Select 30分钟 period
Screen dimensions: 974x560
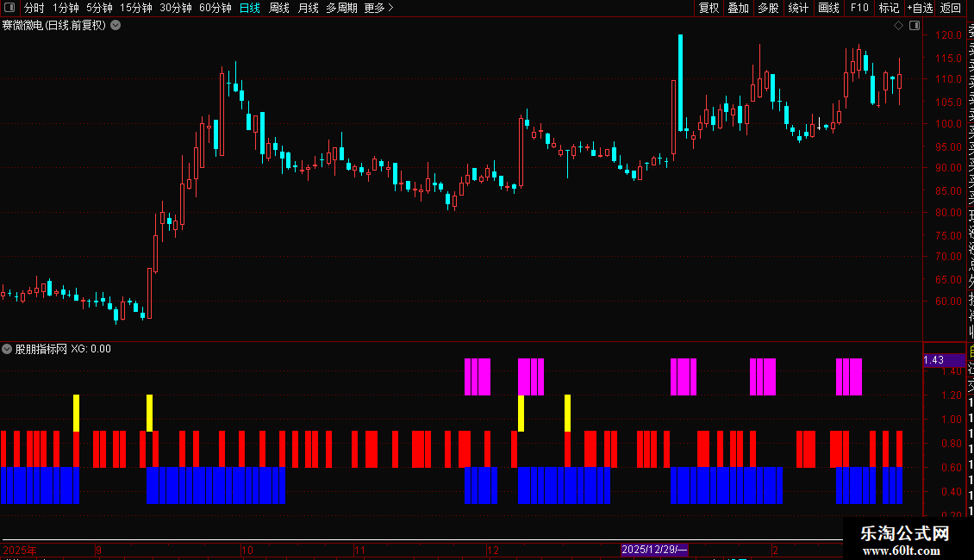coord(175,8)
